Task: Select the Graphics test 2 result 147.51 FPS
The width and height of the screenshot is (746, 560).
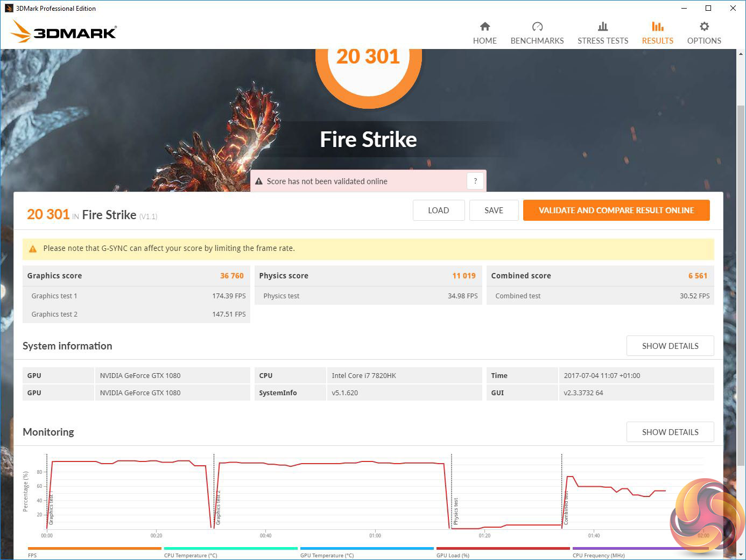Action: pyautogui.click(x=229, y=314)
